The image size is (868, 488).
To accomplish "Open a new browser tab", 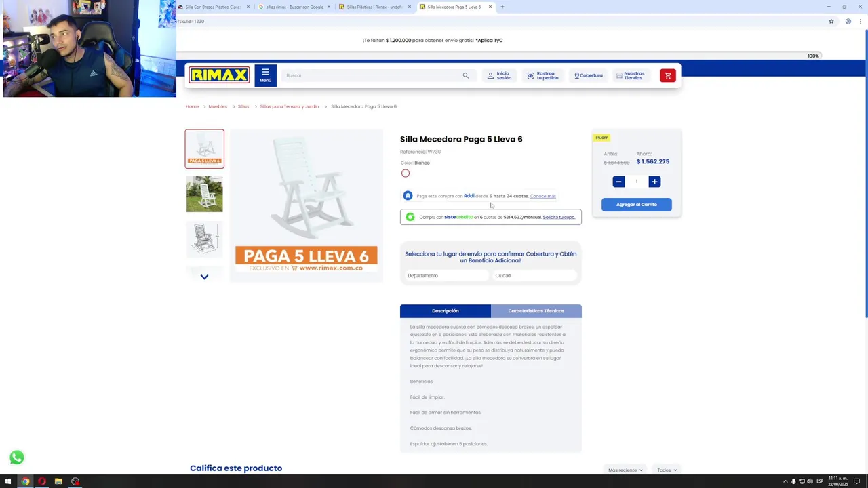I will click(502, 7).
